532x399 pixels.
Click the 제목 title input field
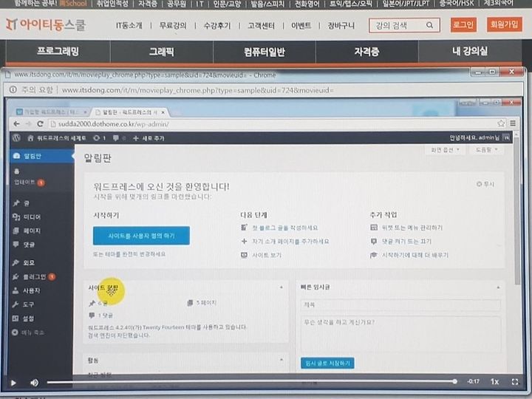click(400, 304)
